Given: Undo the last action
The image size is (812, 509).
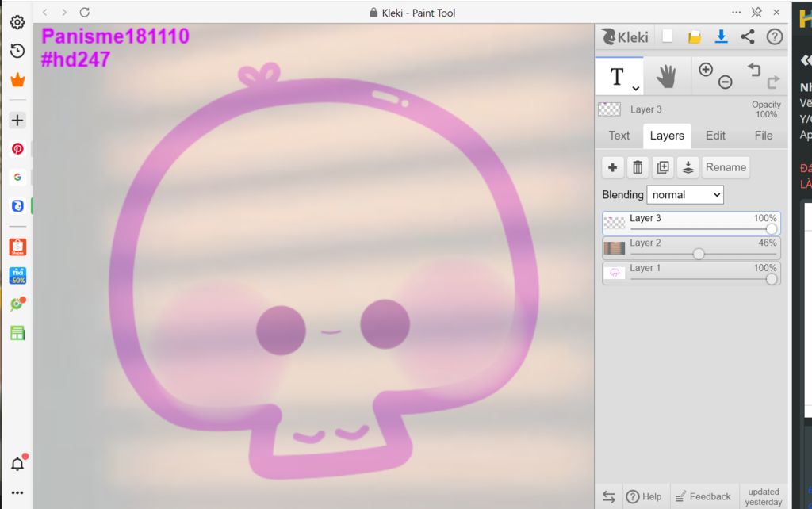Looking at the screenshot, I should pyautogui.click(x=754, y=70).
